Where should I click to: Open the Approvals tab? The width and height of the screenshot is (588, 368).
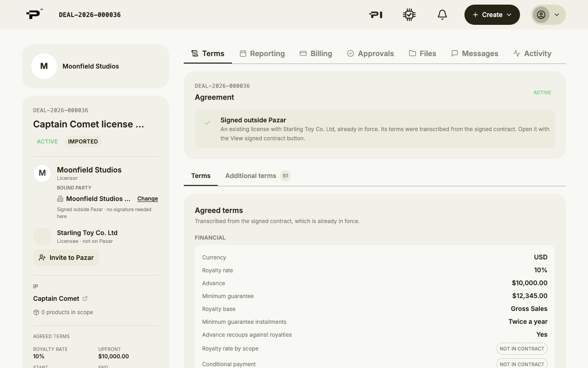(370, 53)
